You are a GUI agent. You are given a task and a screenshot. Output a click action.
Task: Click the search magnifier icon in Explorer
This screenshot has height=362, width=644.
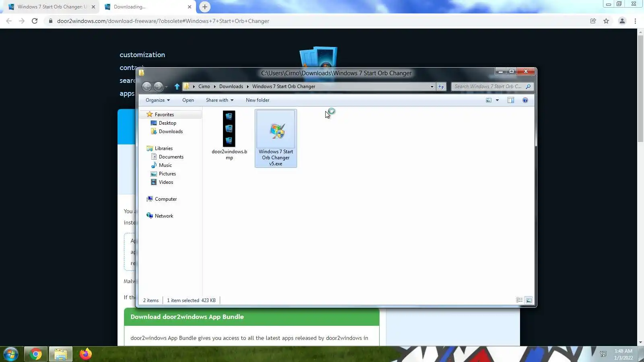click(x=528, y=86)
